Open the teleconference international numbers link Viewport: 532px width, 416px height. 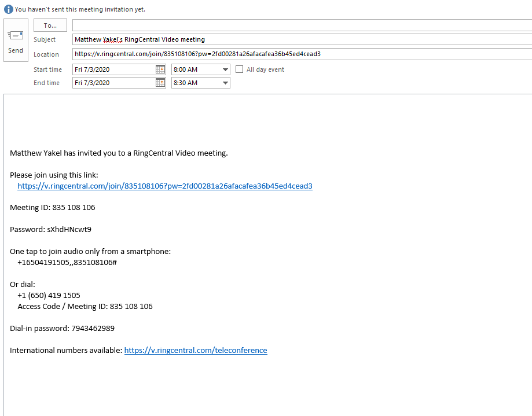(196, 350)
